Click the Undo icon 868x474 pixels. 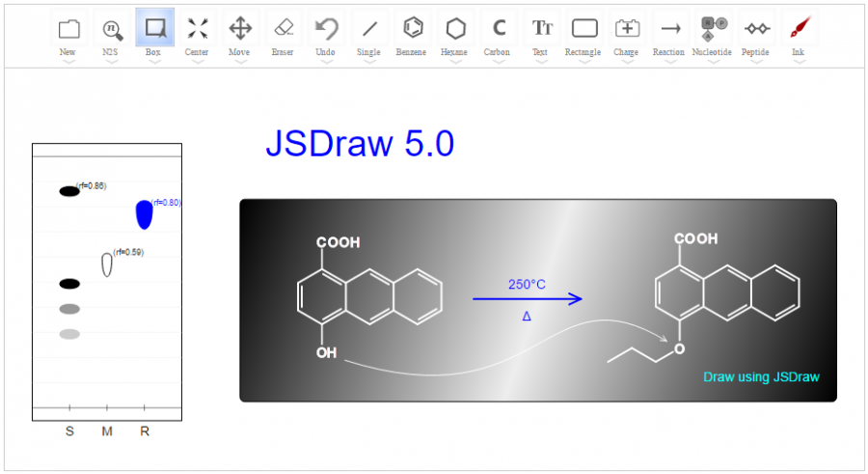[327, 29]
